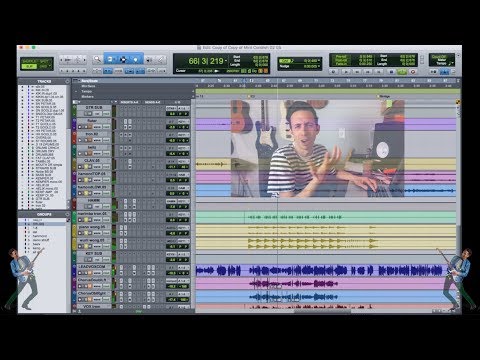Image resolution: width=480 pixels, height=360 pixels.
Task: Open the toolbar options menu at top right
Action: click(x=458, y=56)
